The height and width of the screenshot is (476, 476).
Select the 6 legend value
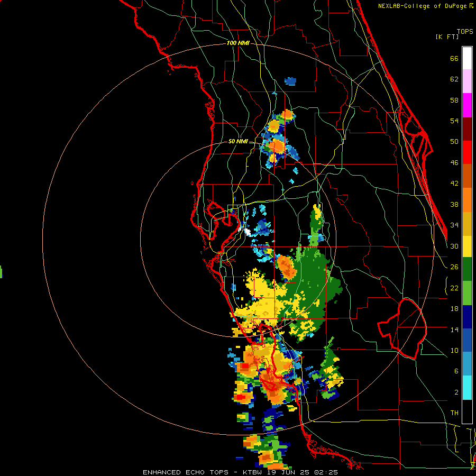pyautogui.click(x=456, y=371)
